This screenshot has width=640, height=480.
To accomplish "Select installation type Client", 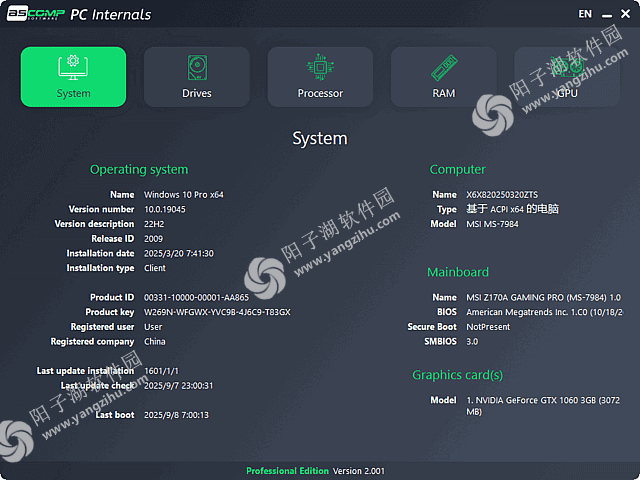I will (x=155, y=268).
